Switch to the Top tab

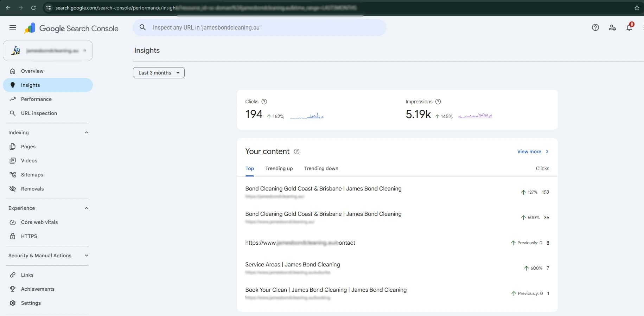click(250, 169)
